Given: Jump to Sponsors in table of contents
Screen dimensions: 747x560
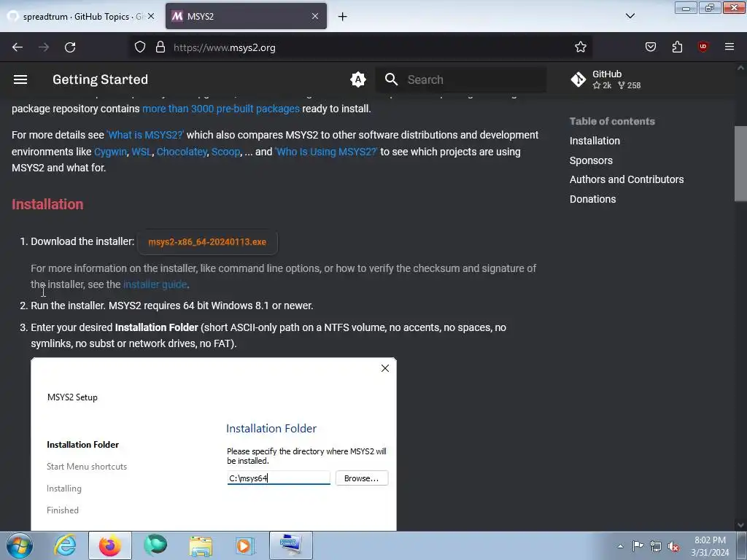Looking at the screenshot, I should click(591, 160).
